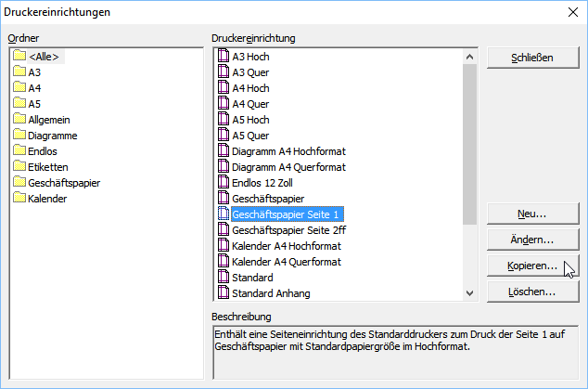Choose the 'A5 Quer' list entry
Viewport: 588px width, 389px height.
point(250,136)
